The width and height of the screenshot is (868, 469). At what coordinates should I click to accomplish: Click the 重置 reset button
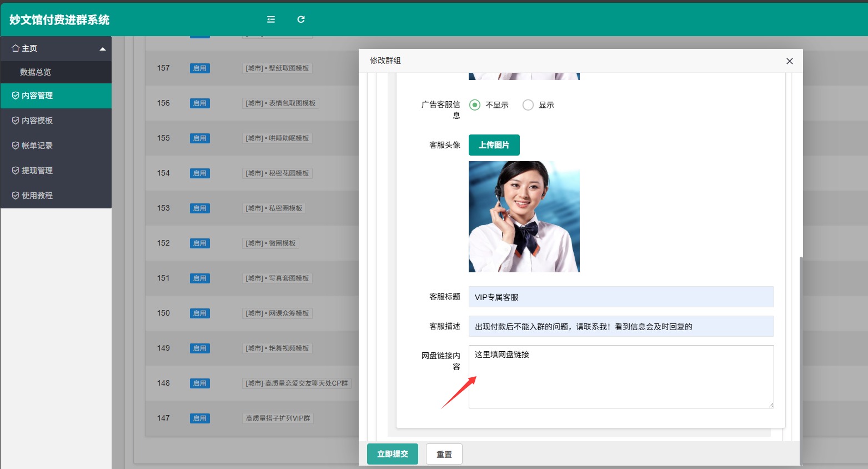click(x=444, y=453)
